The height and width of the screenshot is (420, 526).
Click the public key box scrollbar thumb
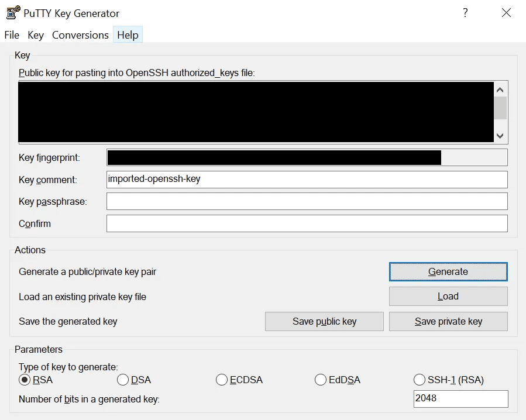500,108
